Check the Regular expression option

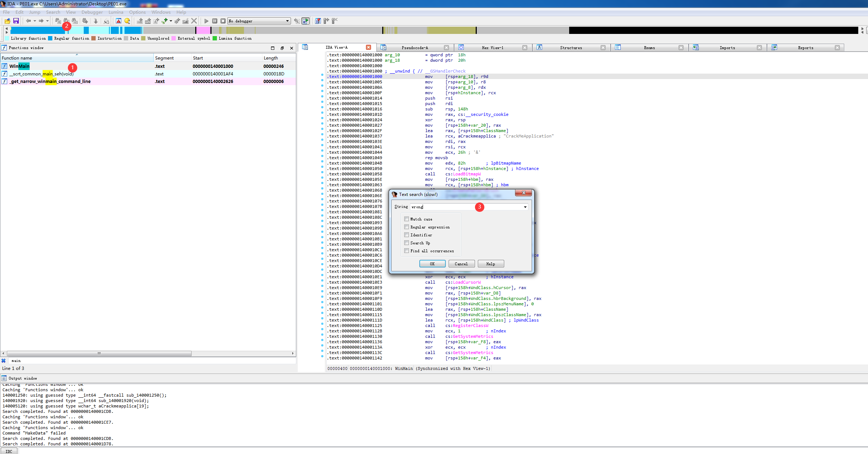tap(407, 227)
